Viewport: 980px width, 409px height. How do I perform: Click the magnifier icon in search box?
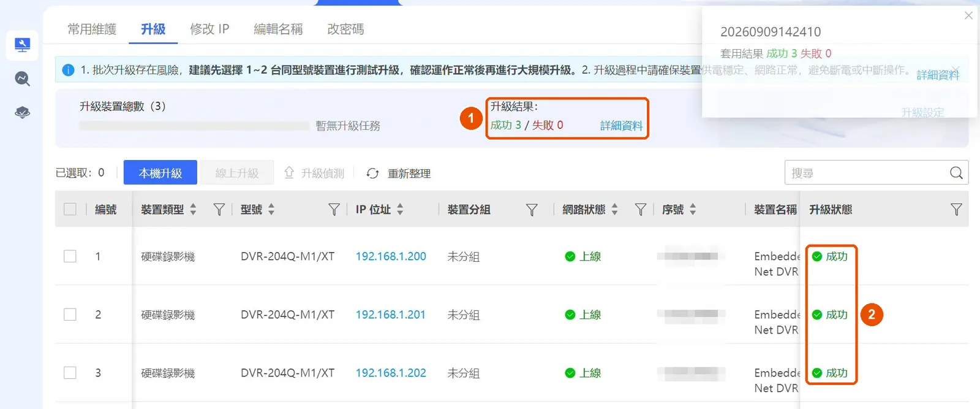click(956, 173)
